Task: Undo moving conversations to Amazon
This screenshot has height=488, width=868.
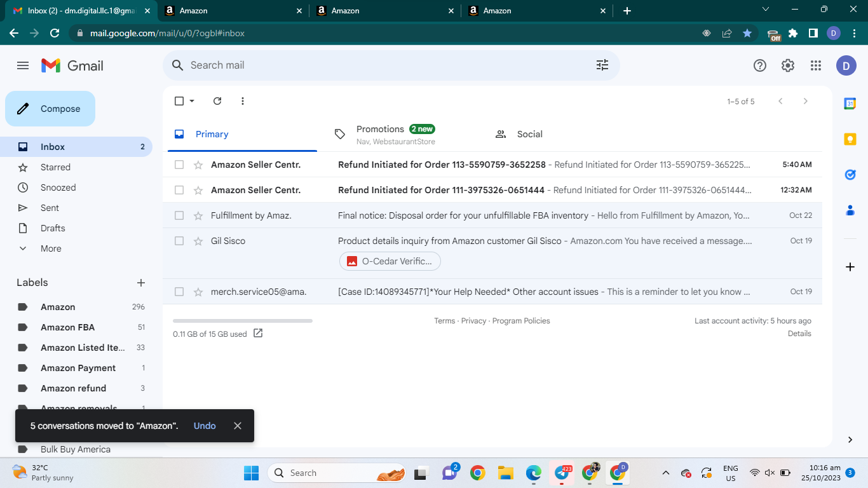Action: [205, 426]
